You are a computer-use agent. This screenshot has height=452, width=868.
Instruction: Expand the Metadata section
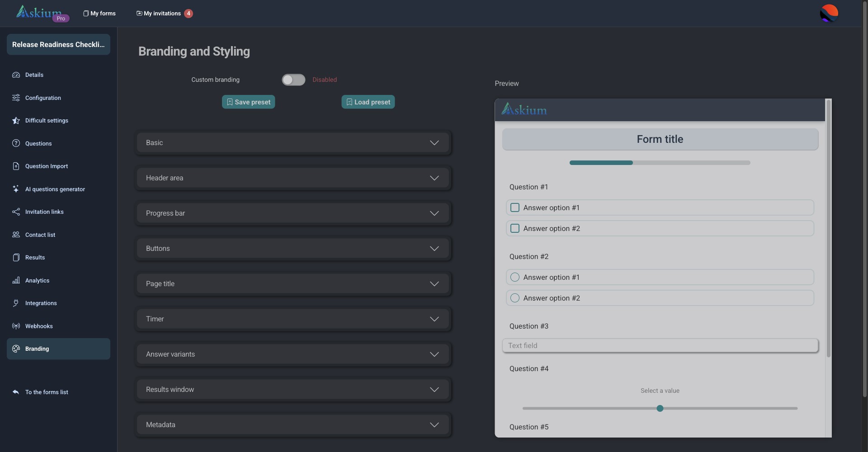pos(293,425)
